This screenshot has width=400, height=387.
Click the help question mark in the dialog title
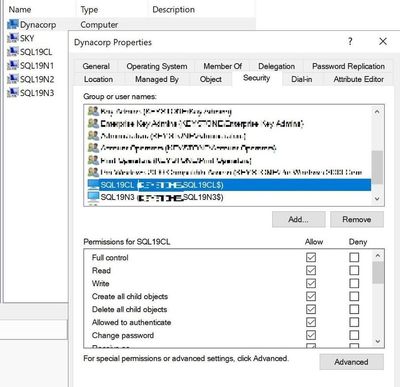point(350,41)
